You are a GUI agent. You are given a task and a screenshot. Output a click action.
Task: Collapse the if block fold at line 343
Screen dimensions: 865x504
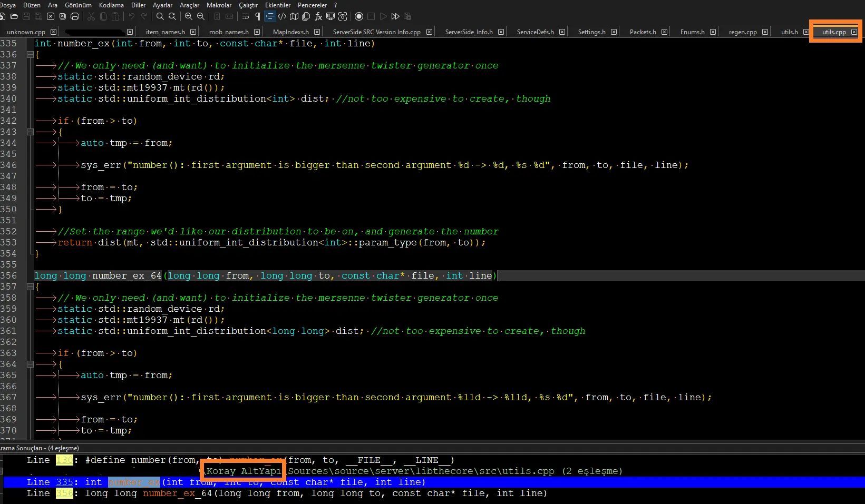point(30,132)
